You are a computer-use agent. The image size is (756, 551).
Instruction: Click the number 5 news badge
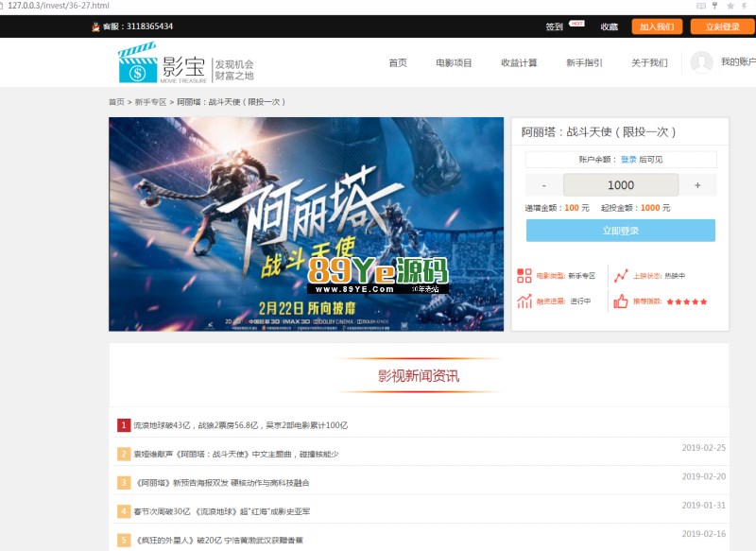[x=124, y=540]
